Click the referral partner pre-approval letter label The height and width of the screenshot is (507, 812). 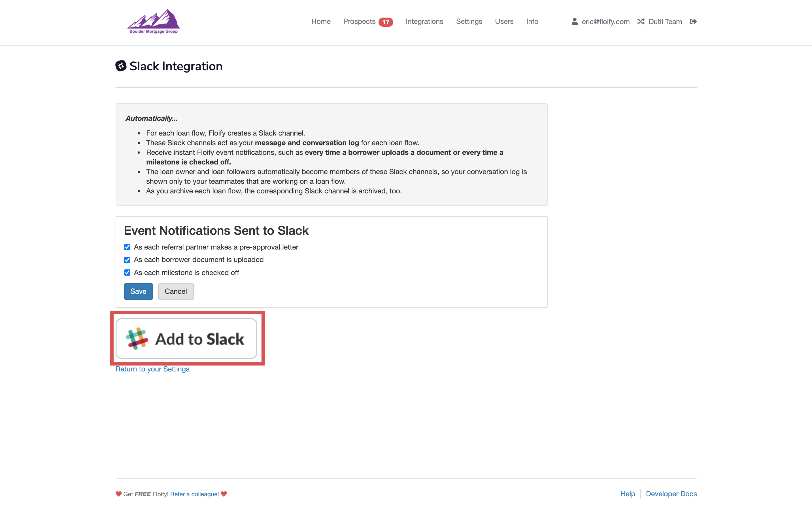click(216, 247)
